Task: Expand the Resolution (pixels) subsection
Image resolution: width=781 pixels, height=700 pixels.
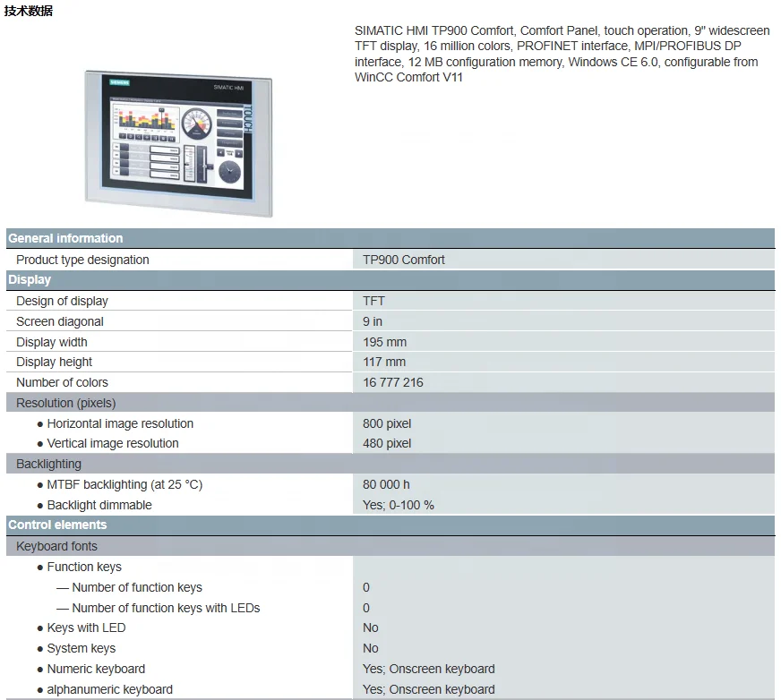Action: [x=64, y=403]
